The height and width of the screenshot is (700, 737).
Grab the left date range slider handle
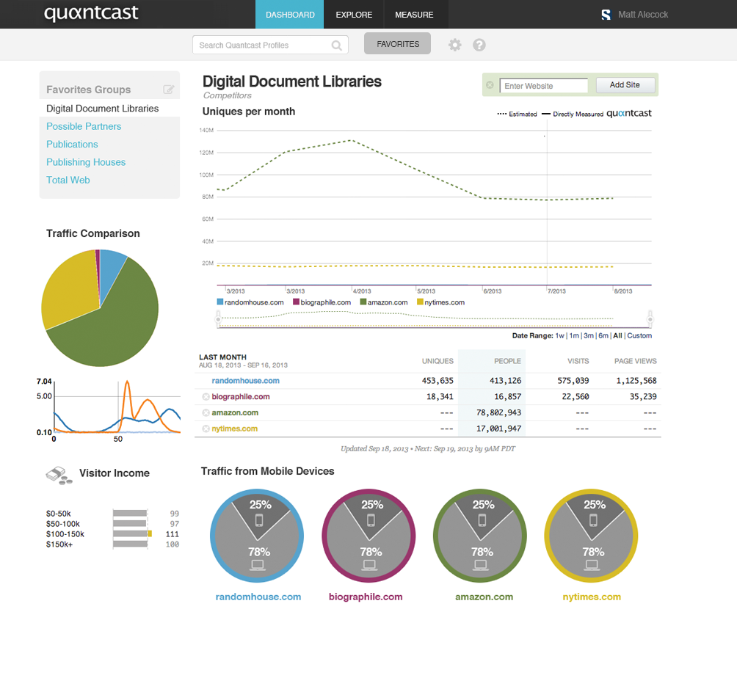point(218,319)
